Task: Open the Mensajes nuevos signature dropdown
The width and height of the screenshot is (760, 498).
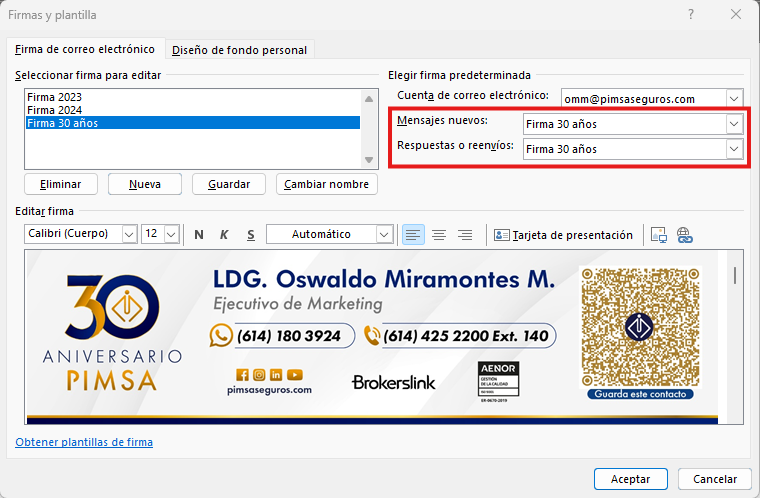Action: coord(734,124)
